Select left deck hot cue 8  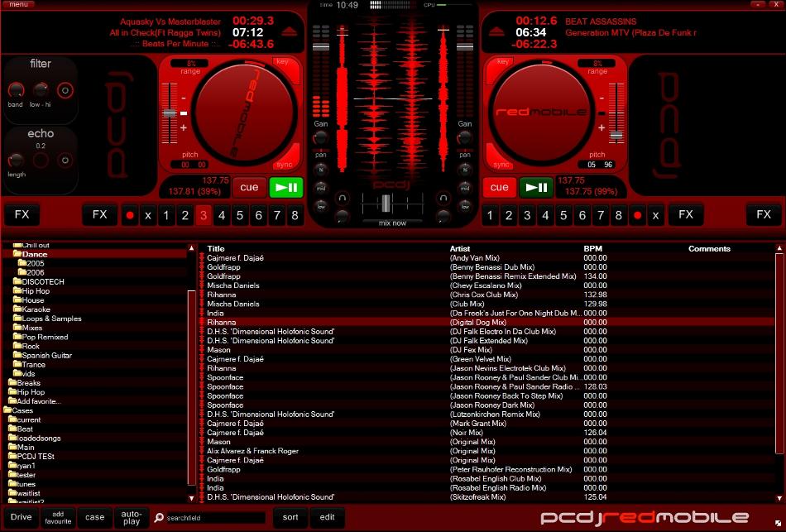pyautogui.click(x=295, y=215)
